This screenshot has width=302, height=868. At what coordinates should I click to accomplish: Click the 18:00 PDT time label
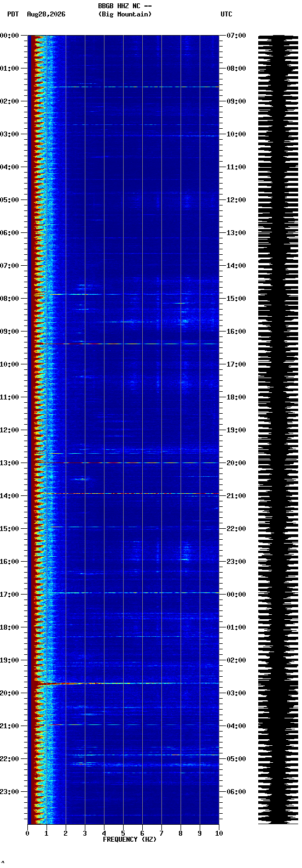[x=9, y=627]
